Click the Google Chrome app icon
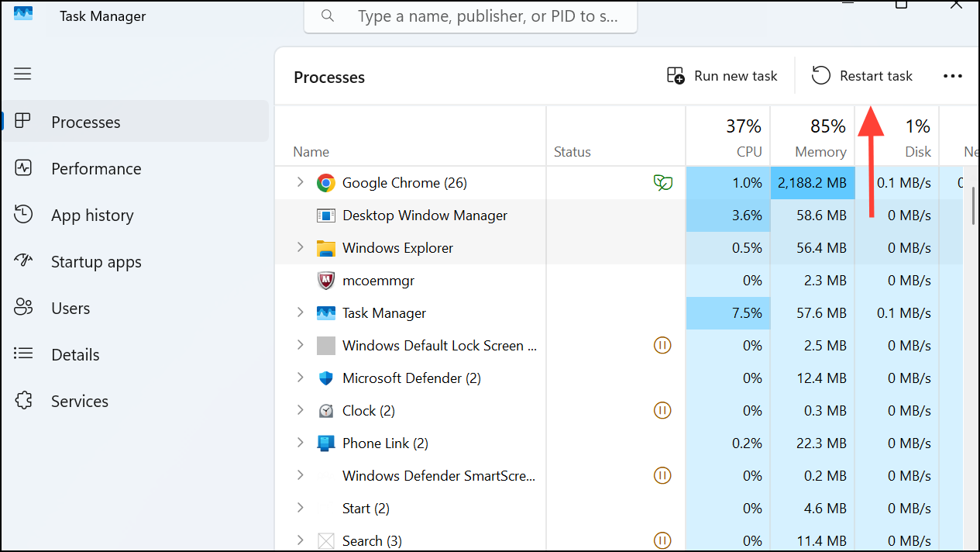 pyautogui.click(x=325, y=183)
